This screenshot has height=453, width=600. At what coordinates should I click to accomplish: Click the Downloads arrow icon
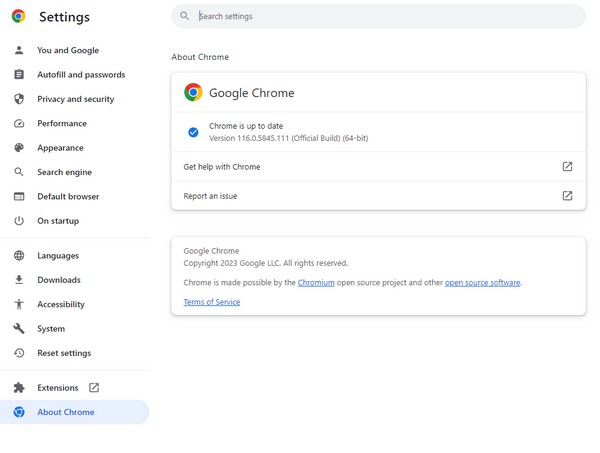[x=19, y=280]
